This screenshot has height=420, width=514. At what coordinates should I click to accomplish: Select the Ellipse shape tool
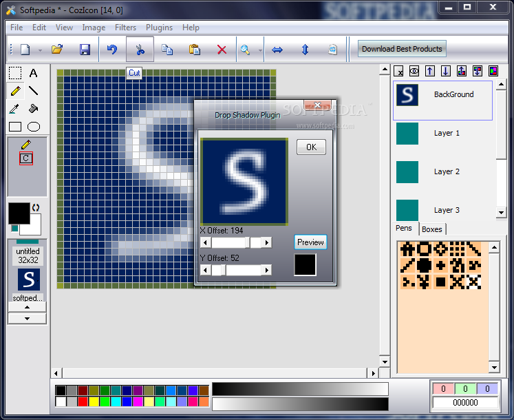tap(34, 127)
